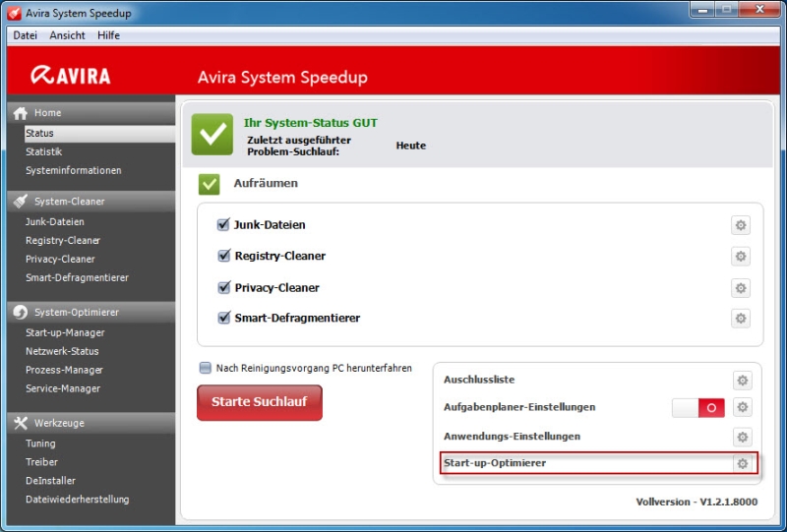Click the System-Cleaner broom icon
This screenshot has width=787, height=532.
[x=20, y=202]
